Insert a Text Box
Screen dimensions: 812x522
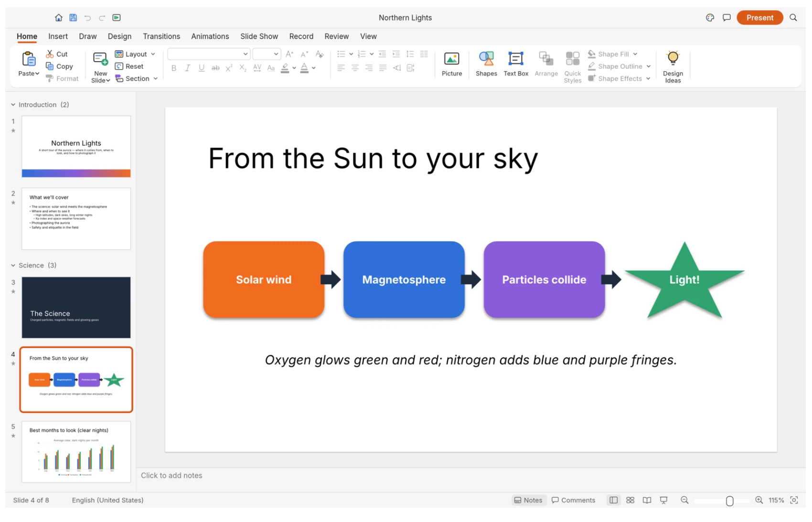point(516,64)
